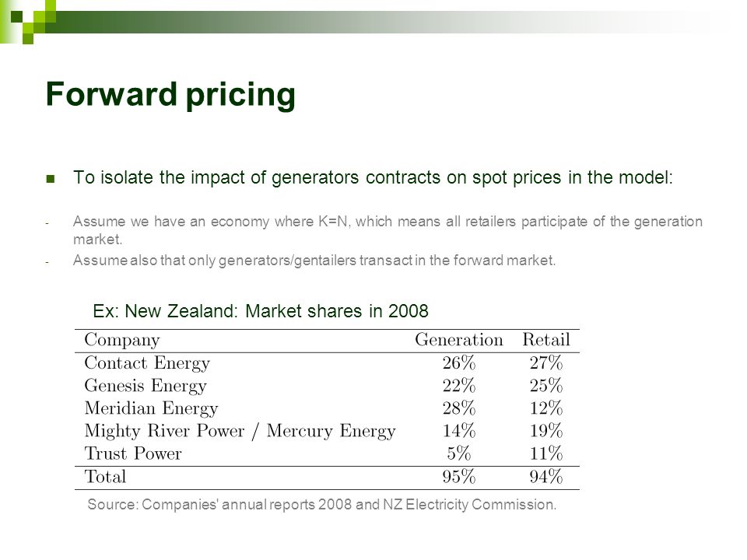
Task: Select the 'Contact Energy' row label
Action: pyautogui.click(x=147, y=363)
